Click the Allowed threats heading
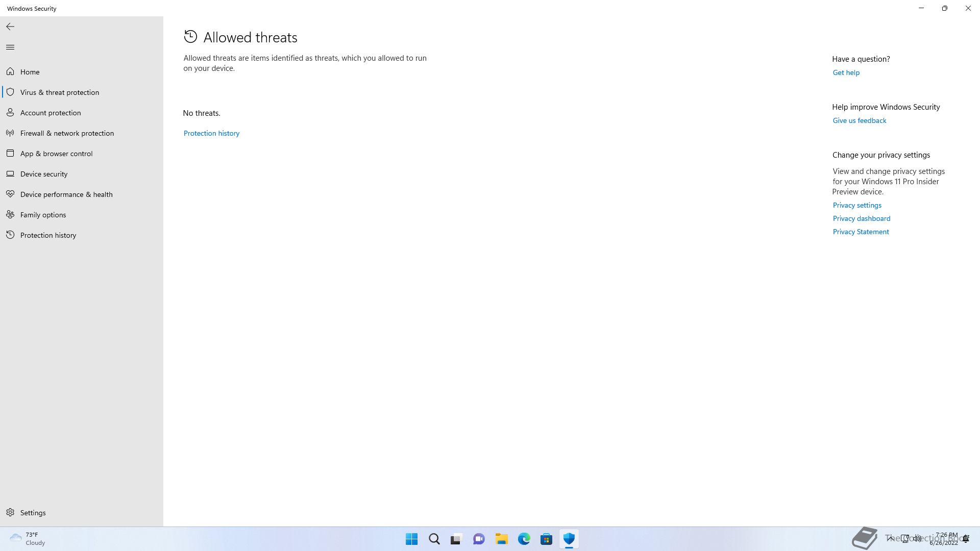980x551 pixels. point(250,37)
